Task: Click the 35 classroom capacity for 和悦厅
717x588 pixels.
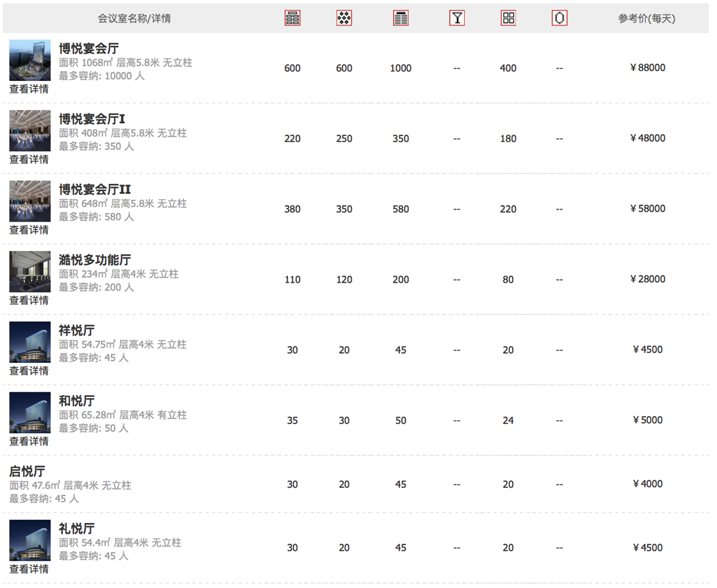Action: (292, 420)
